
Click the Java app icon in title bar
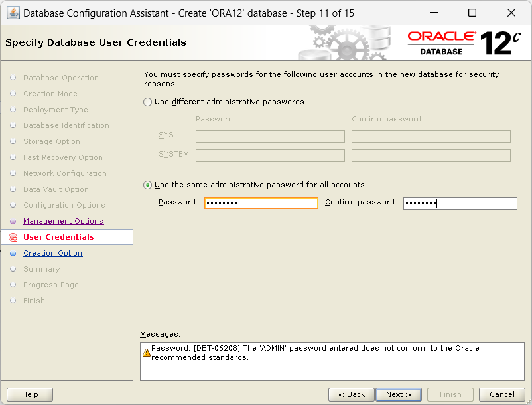click(13, 13)
